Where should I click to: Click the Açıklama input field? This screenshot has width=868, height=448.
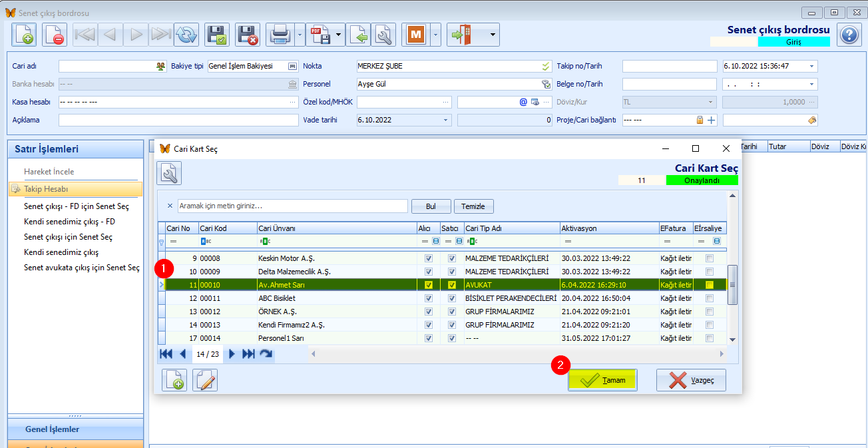point(178,120)
